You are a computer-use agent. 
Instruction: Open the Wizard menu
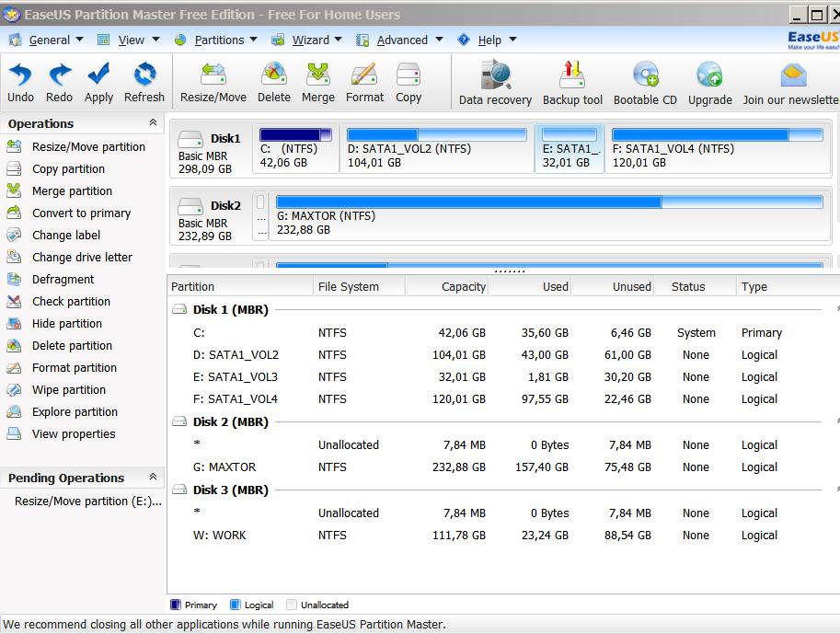pyautogui.click(x=307, y=40)
